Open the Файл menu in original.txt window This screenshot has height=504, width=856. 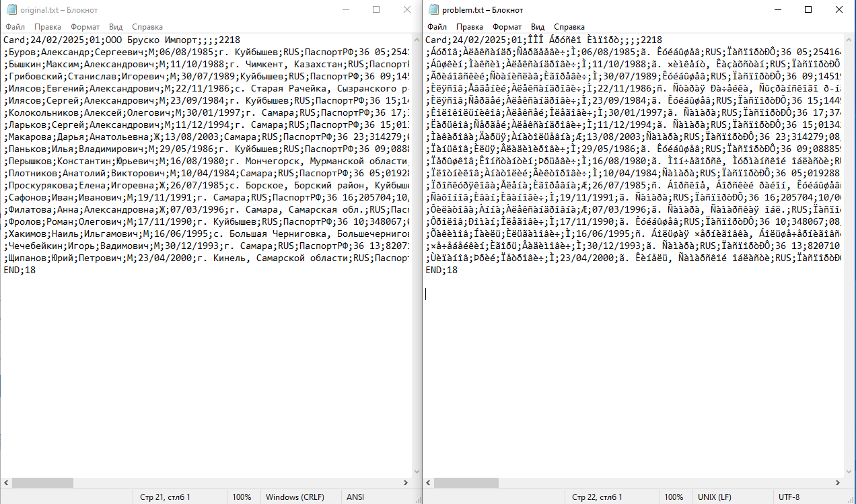pyautogui.click(x=15, y=27)
